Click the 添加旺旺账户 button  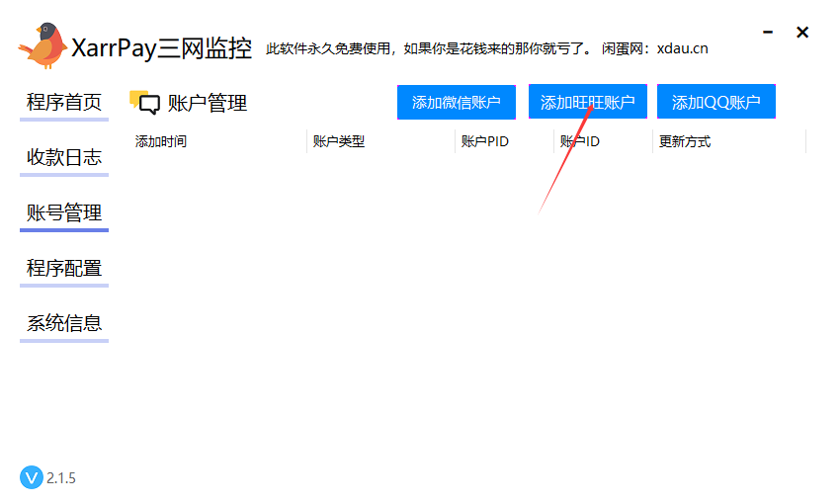point(587,102)
